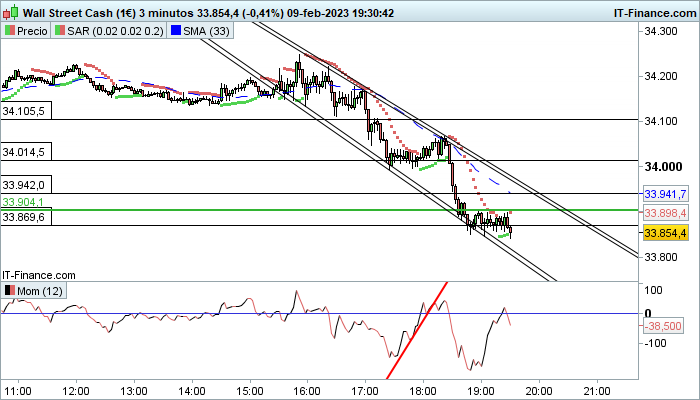The height and width of the screenshot is (400, 700).
Task: Open the SMA (33) legend label
Action: tap(207, 31)
